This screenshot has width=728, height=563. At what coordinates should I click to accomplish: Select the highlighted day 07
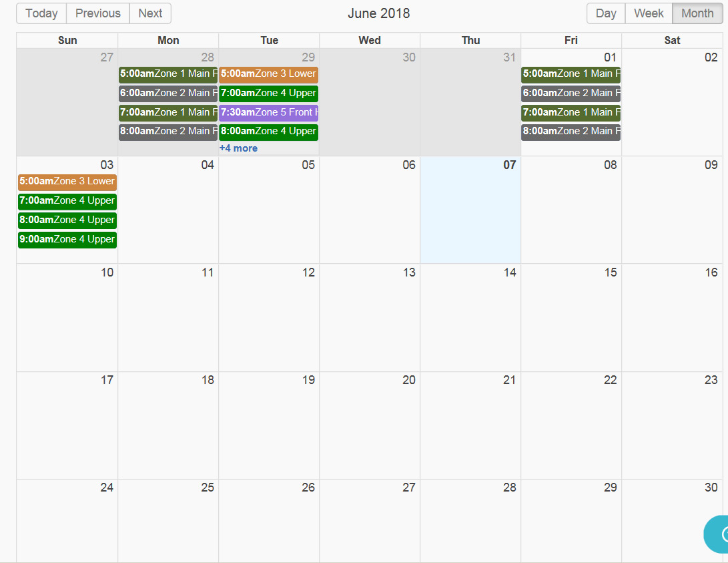tap(470, 210)
